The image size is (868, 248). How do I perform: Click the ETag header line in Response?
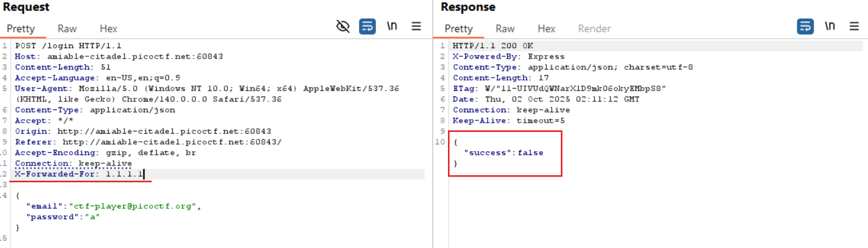(x=559, y=89)
